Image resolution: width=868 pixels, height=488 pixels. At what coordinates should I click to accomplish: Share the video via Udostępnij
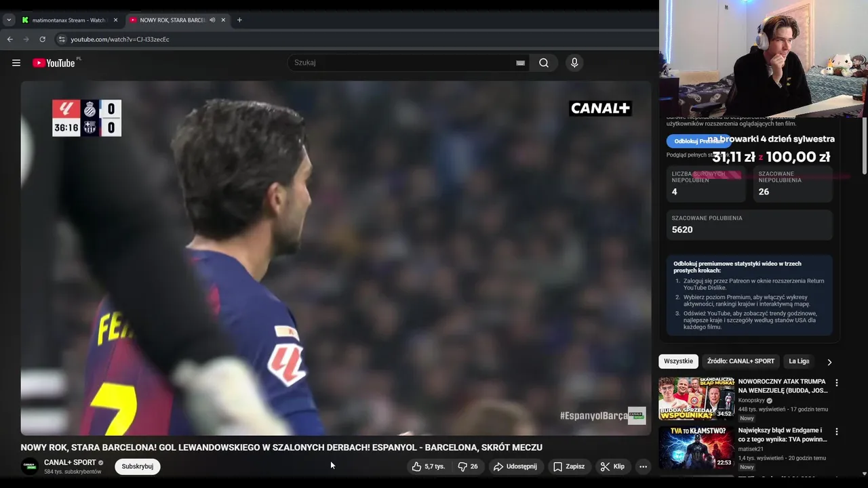click(515, 466)
